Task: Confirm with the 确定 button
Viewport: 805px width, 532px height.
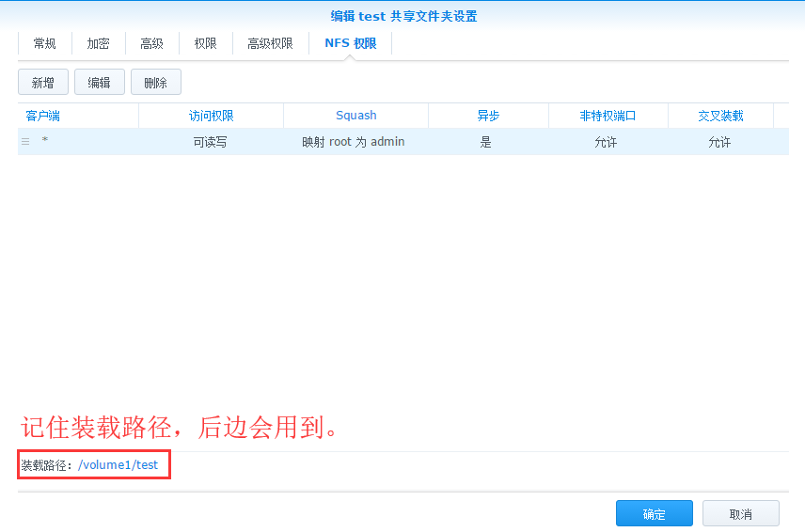Action: coord(655,513)
